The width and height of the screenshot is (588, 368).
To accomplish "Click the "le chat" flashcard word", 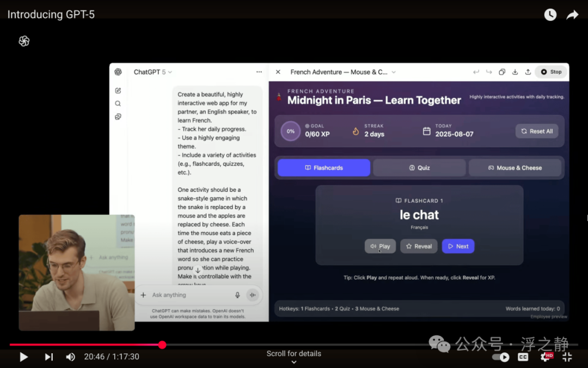I will [419, 215].
